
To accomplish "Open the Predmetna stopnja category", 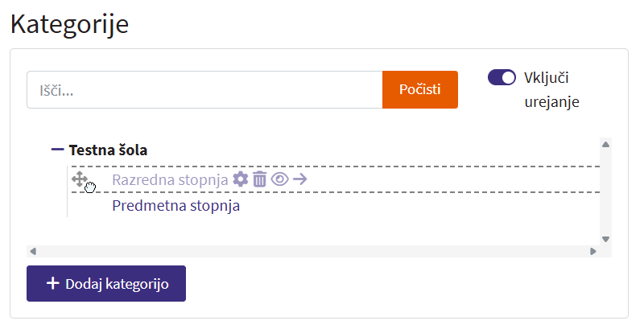I will point(175,206).
